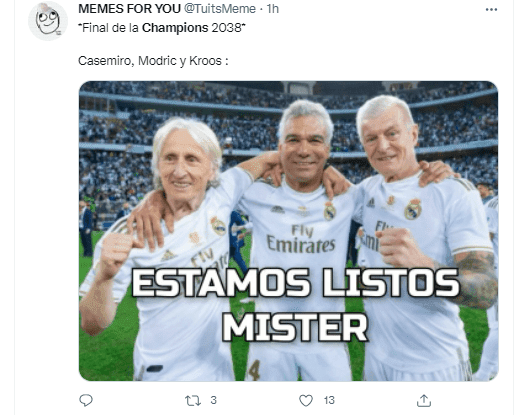Open the share upload icon

424,400
